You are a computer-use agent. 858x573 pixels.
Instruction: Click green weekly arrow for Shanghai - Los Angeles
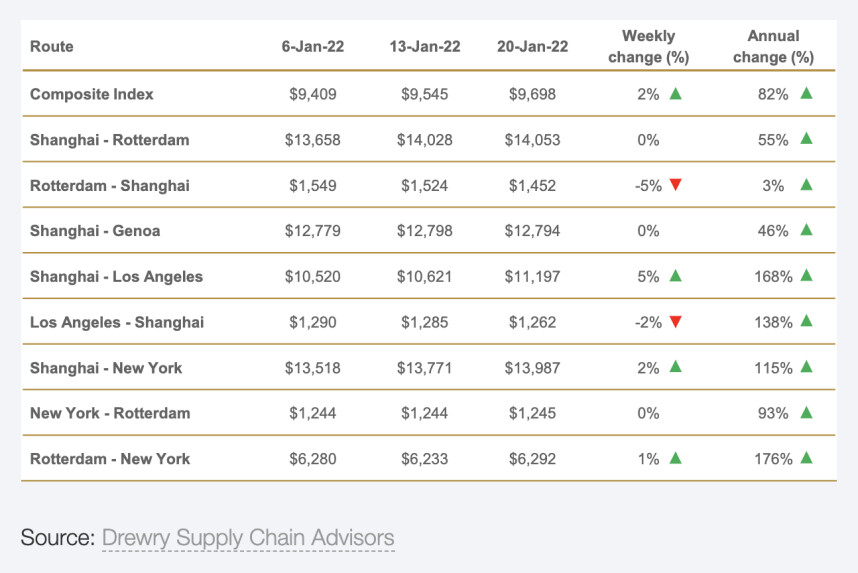tap(676, 276)
